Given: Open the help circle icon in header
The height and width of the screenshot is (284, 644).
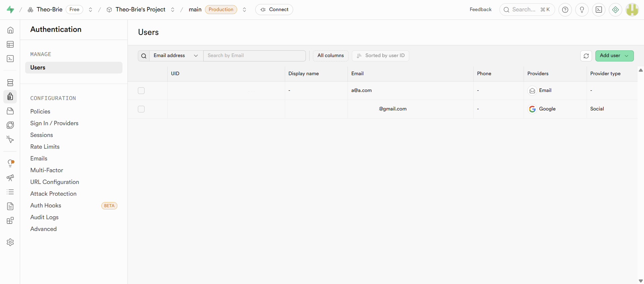Looking at the screenshot, I should (x=565, y=10).
